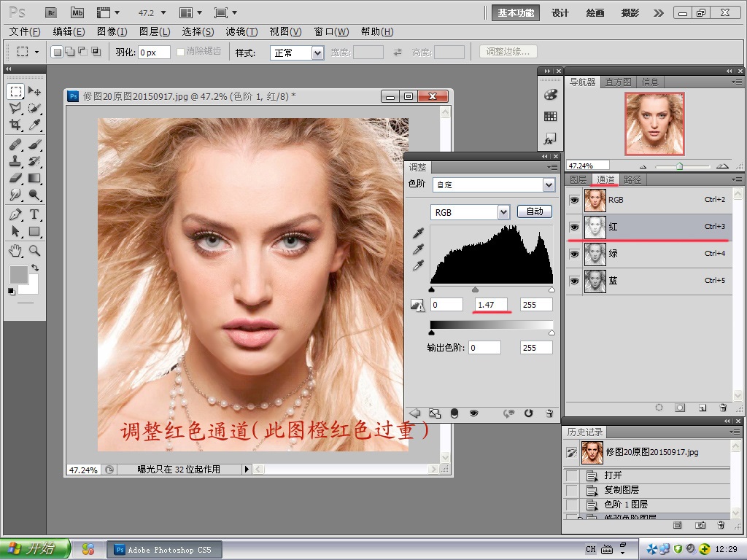
Task: Select the Healing Brush tool
Action: (15, 143)
